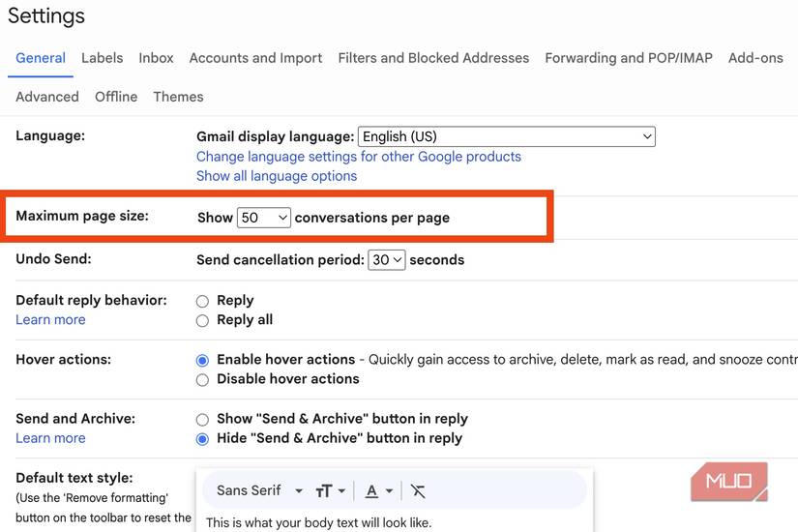Open the Accounts and Import tab
The image size is (798, 532).
tap(256, 58)
